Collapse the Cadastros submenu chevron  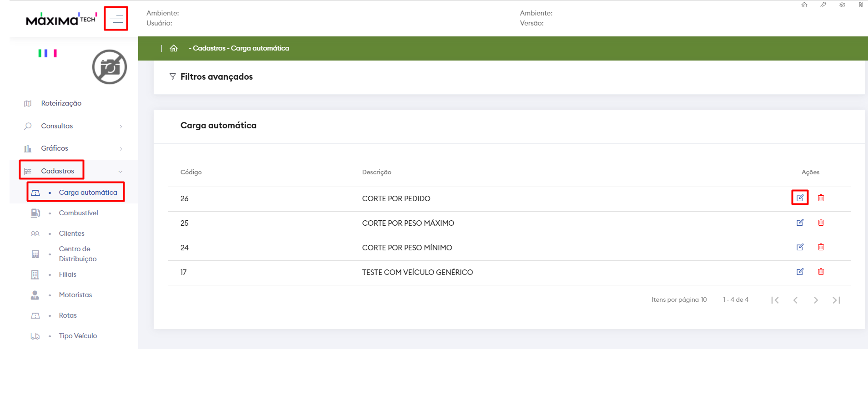pos(120,172)
